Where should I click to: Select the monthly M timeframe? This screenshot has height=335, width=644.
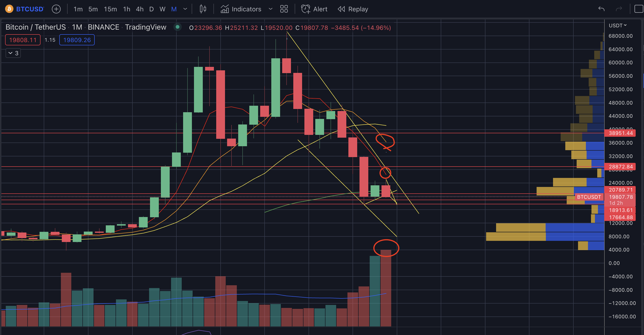pyautogui.click(x=174, y=9)
